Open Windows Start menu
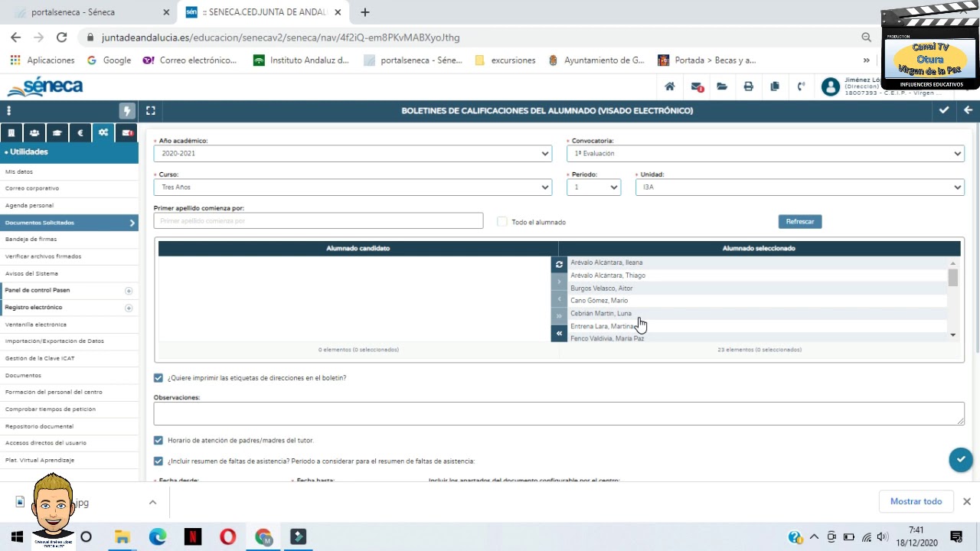Screen dimensions: 980x551 click(17, 536)
